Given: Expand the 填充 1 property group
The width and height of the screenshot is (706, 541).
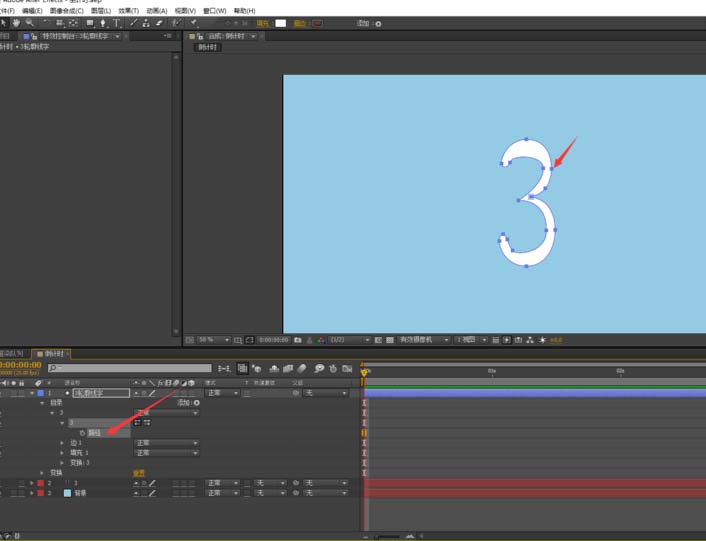Looking at the screenshot, I should point(62,453).
